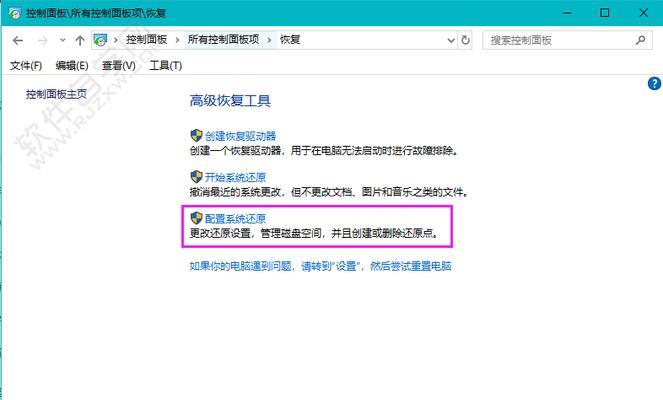The image size is (663, 400).
Task: Open 开始系统还原 link
Action: point(235,178)
